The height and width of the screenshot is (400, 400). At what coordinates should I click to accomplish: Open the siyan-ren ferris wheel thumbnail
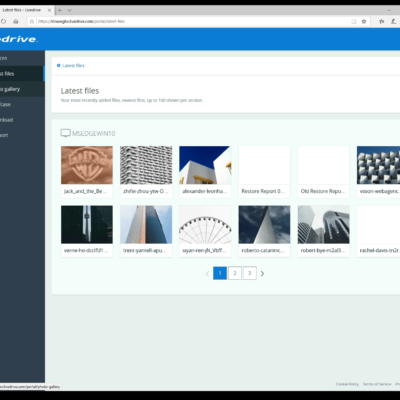click(205, 224)
